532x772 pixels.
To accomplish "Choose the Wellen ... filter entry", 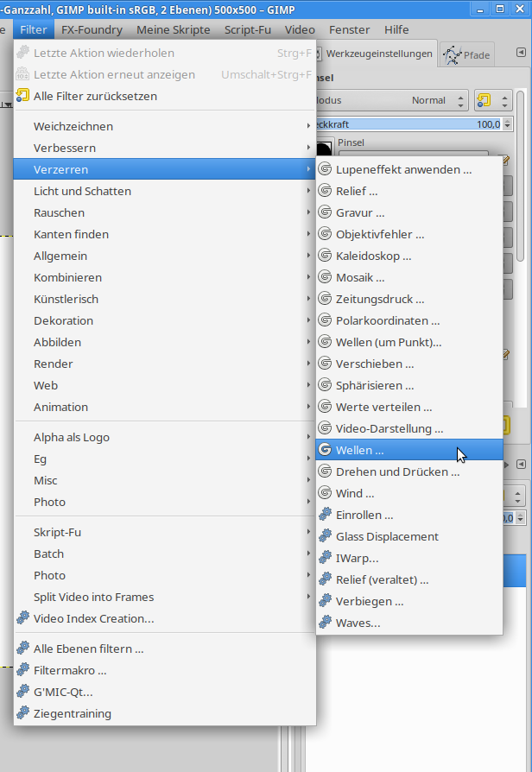I will coord(409,450).
